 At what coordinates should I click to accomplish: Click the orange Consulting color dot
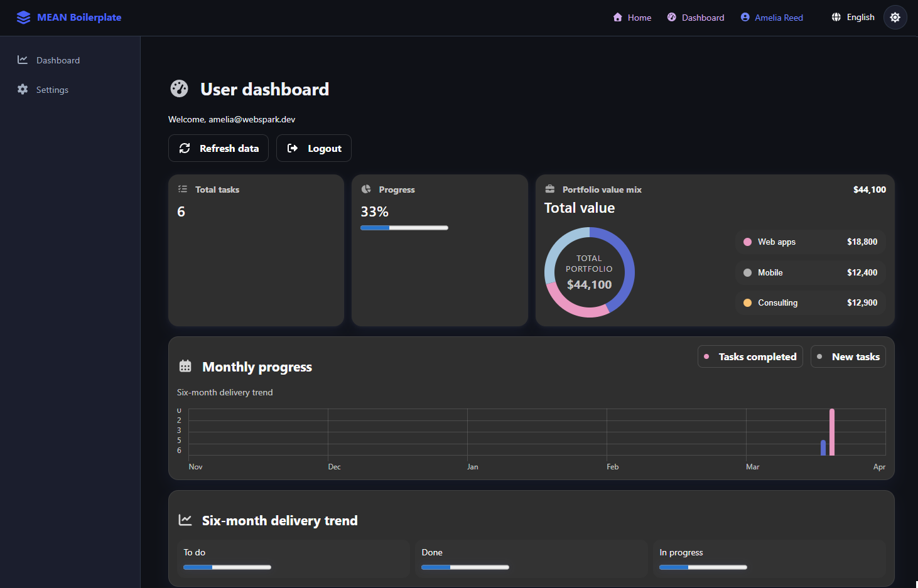[747, 302]
